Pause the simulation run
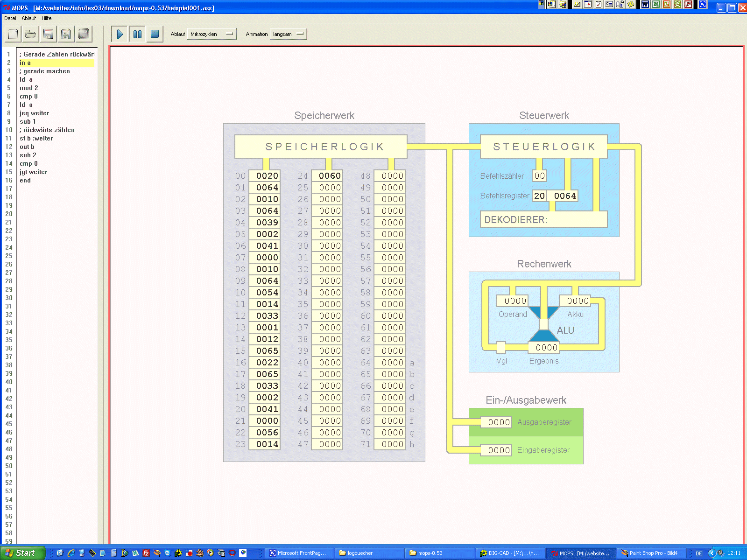The width and height of the screenshot is (747, 560). (x=137, y=34)
